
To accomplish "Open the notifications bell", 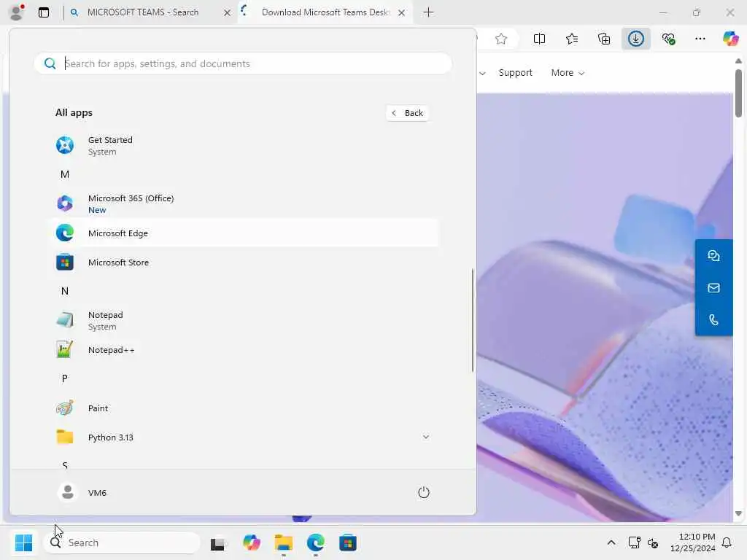I will click(x=727, y=542).
